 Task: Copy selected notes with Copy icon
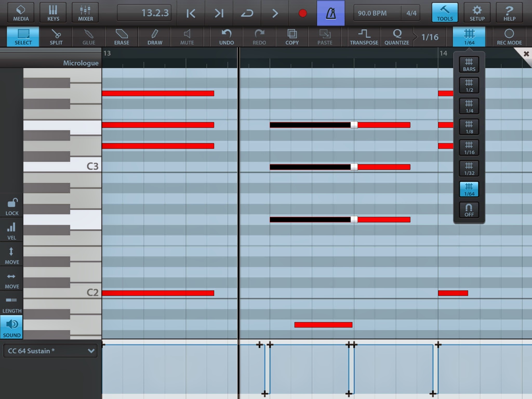click(x=292, y=37)
